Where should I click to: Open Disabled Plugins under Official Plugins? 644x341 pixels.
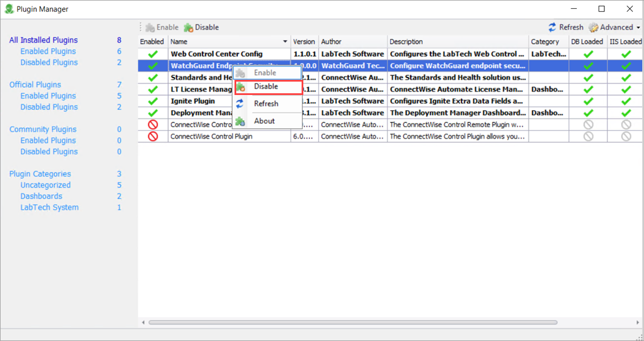point(48,107)
